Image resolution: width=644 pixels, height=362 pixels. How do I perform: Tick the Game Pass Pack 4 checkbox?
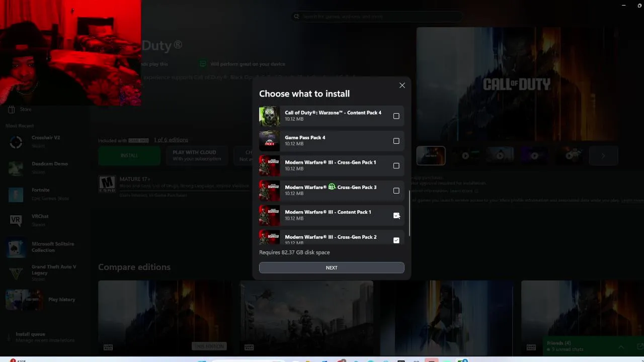click(396, 141)
